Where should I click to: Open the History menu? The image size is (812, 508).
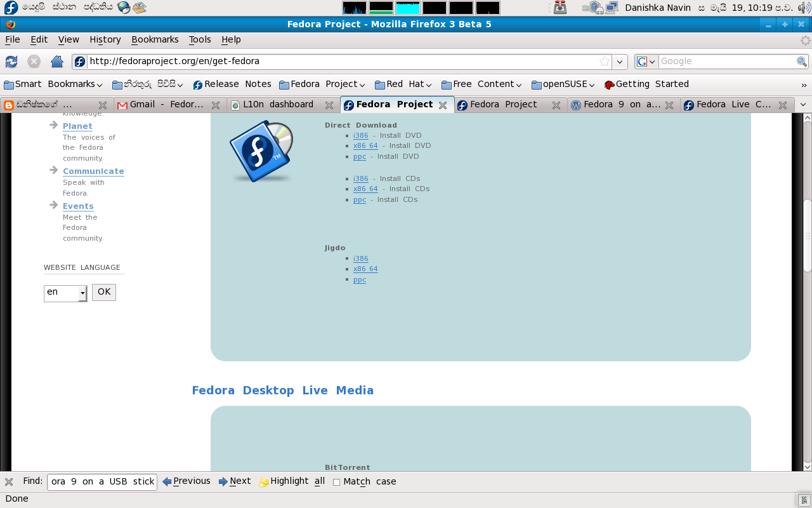tap(105, 39)
